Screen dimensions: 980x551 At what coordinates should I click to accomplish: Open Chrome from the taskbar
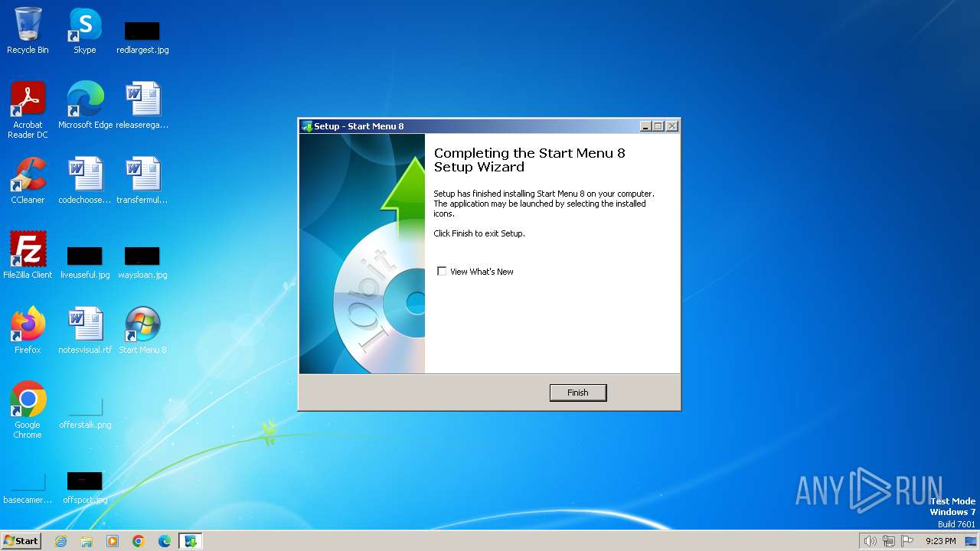139,541
